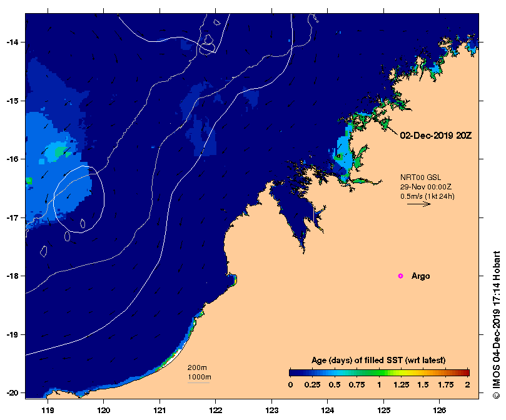
Task: Click the Argo legend label
Action: [x=420, y=276]
